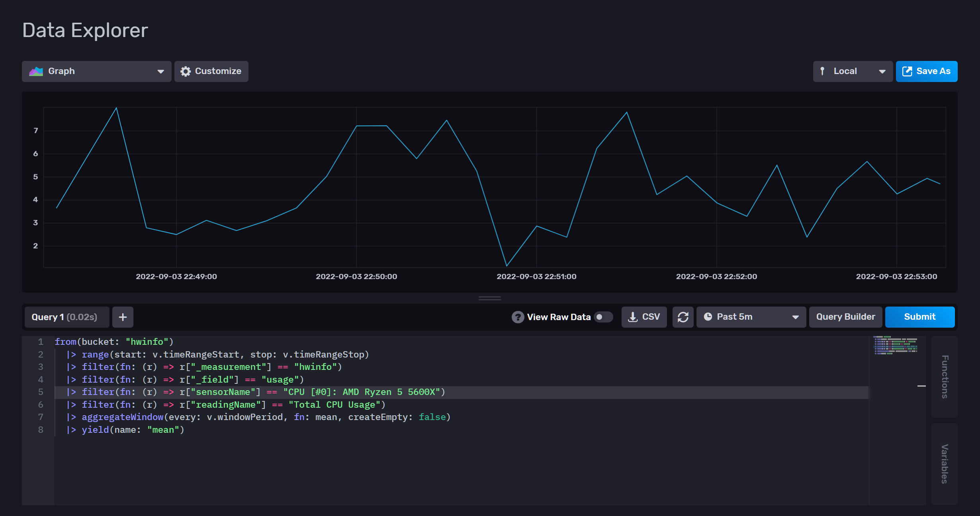Viewport: 980px width, 516px height.
Task: Click the sensorName filter line
Action: pos(256,392)
